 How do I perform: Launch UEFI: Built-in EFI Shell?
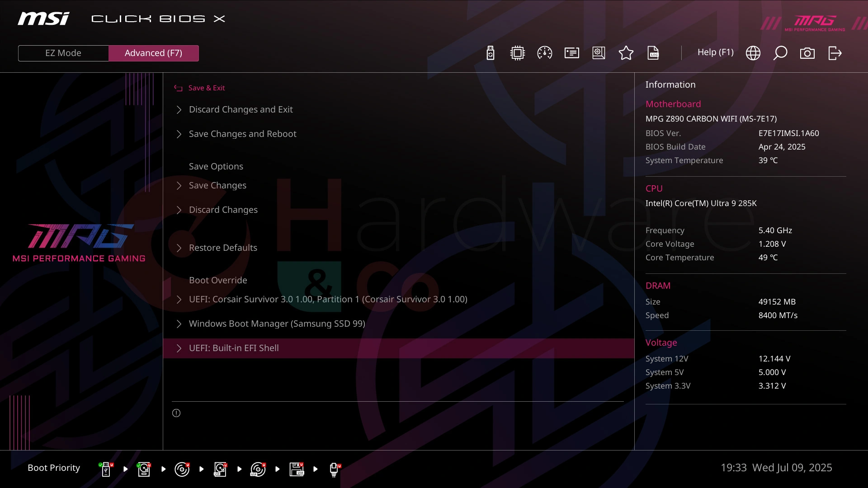coord(399,348)
